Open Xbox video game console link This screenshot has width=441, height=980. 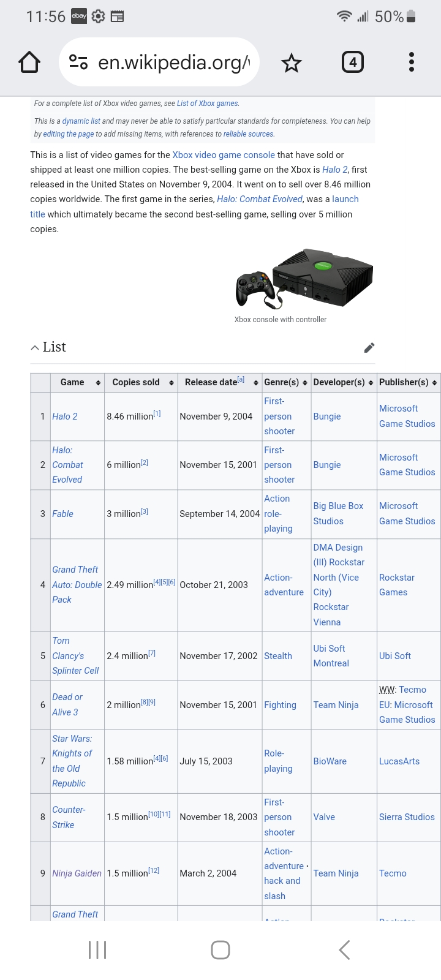tap(224, 155)
